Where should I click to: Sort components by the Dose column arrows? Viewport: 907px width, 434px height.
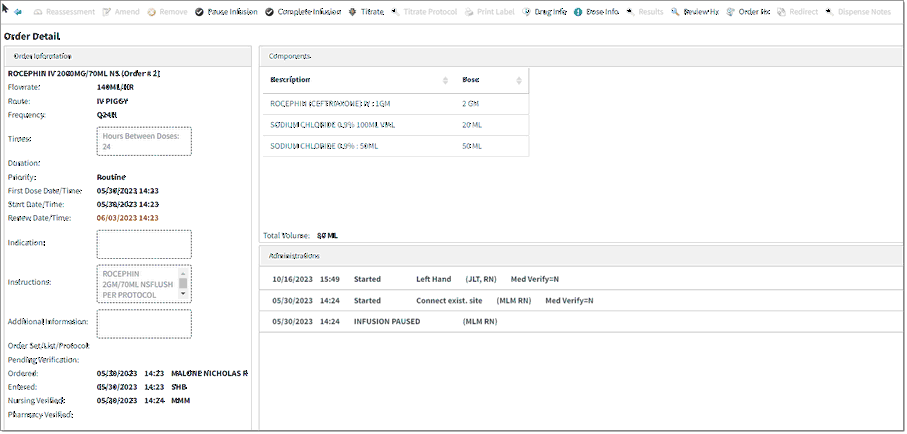519,80
